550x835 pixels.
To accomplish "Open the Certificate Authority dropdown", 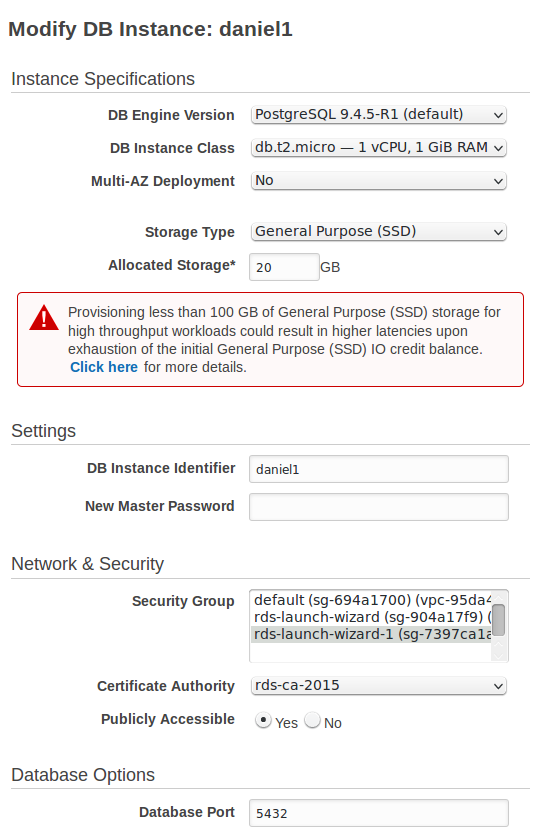I will (x=379, y=685).
